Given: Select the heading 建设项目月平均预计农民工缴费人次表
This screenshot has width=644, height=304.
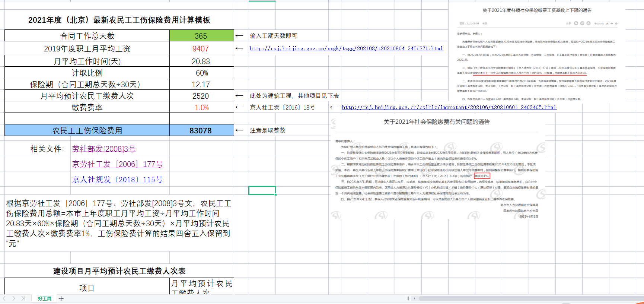Looking at the screenshot, I should 119,271.
